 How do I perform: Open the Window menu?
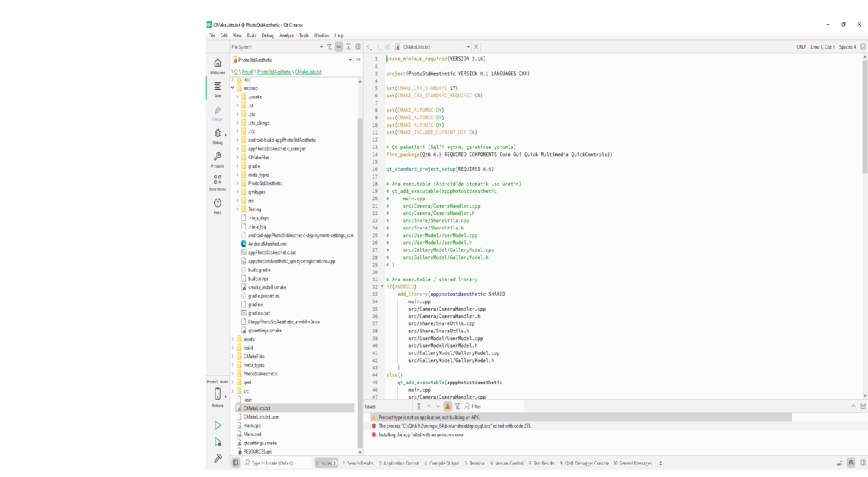[x=321, y=35]
